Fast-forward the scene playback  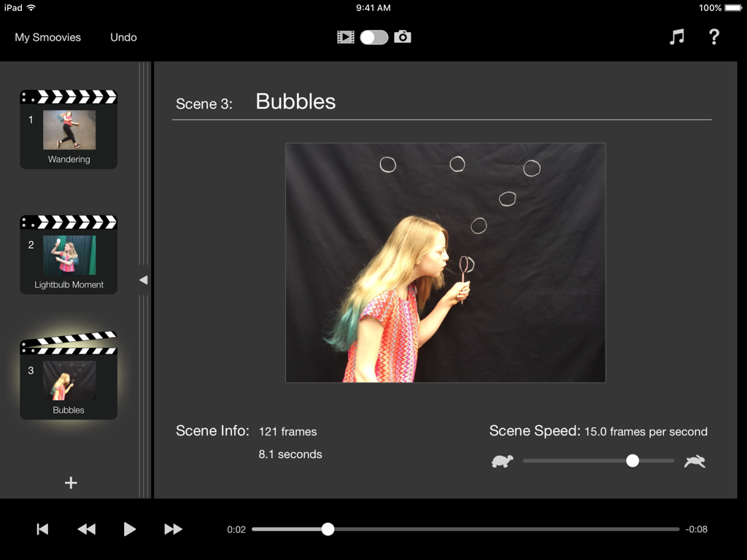[x=173, y=529]
